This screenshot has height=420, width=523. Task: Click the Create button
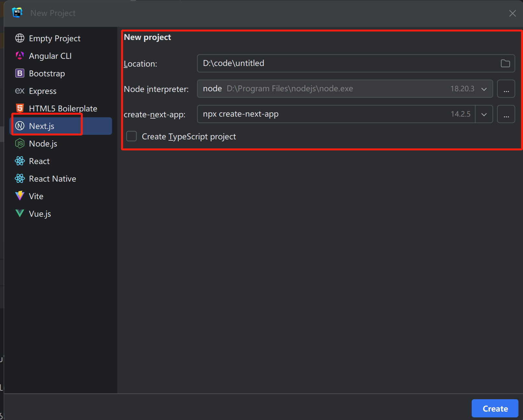(495, 408)
